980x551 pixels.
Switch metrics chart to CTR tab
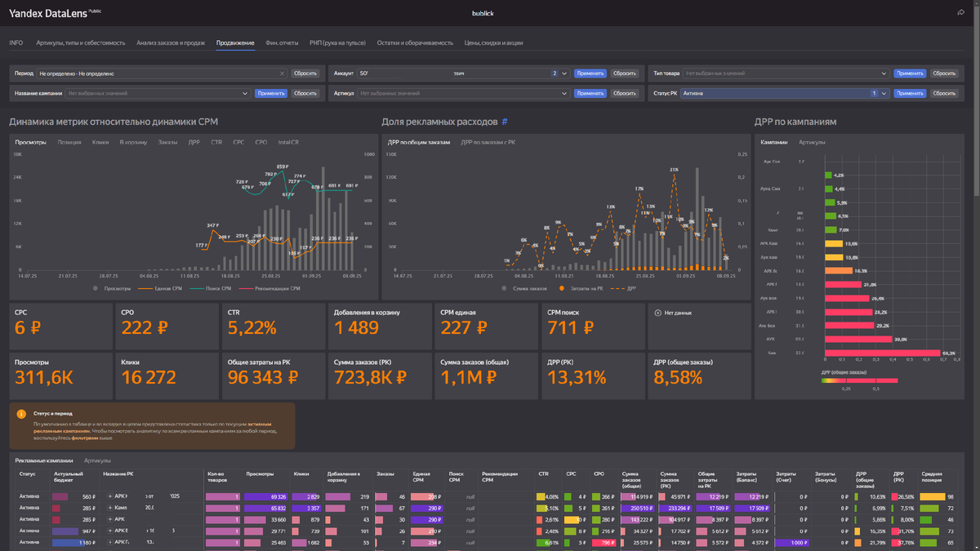coord(216,142)
